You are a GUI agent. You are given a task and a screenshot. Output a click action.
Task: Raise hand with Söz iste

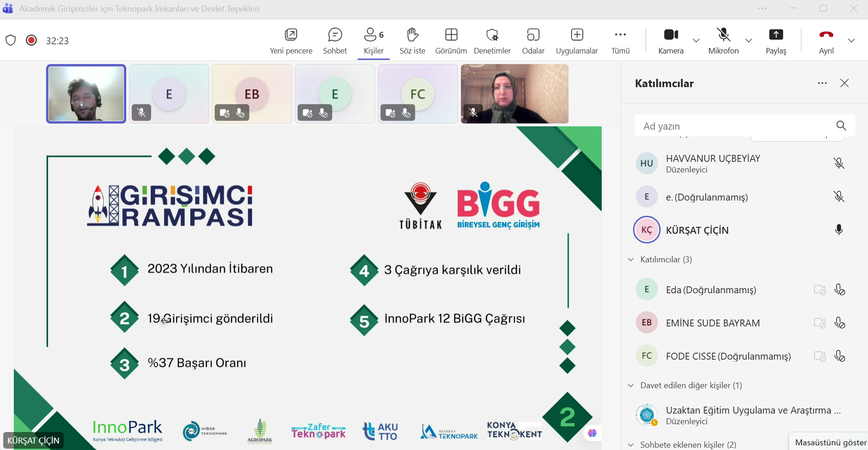[x=412, y=41]
